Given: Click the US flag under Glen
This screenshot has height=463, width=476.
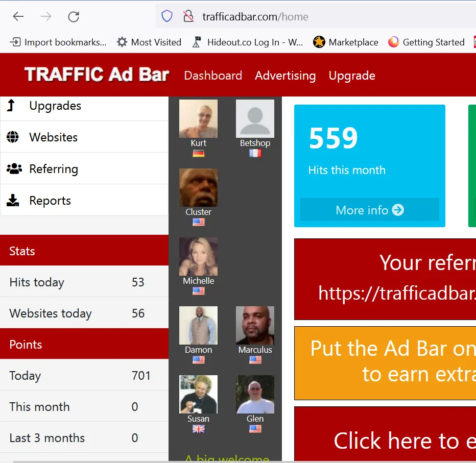Looking at the screenshot, I should coord(255,429).
